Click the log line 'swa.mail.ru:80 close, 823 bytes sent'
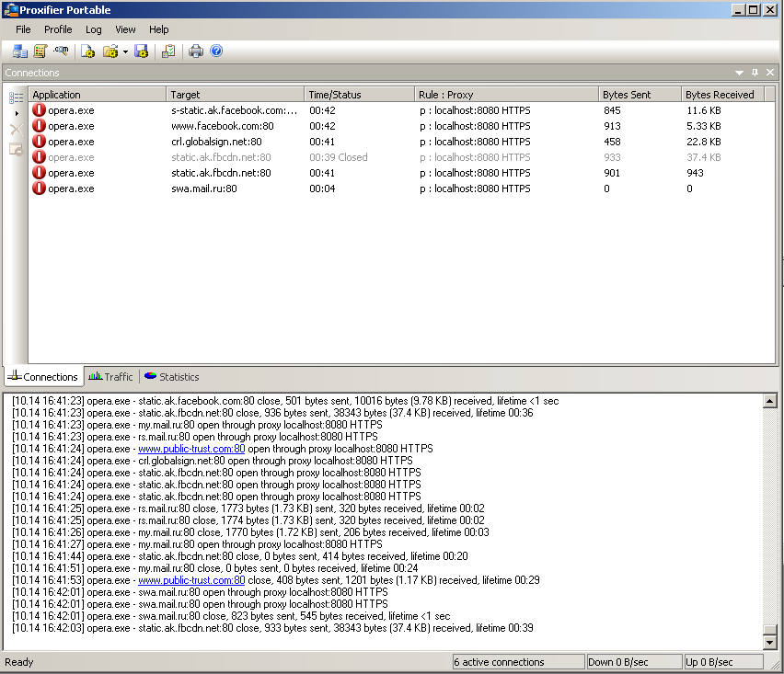 pyautogui.click(x=231, y=616)
